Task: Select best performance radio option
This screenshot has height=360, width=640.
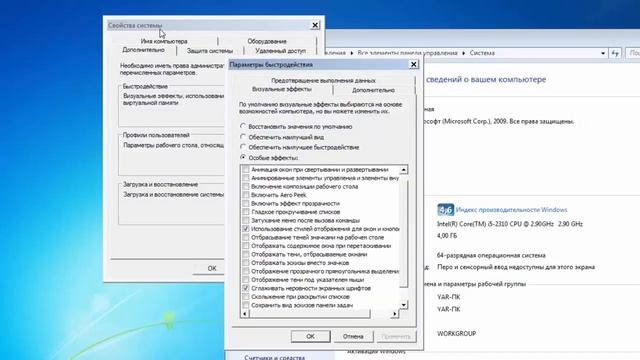Action: pyautogui.click(x=243, y=147)
